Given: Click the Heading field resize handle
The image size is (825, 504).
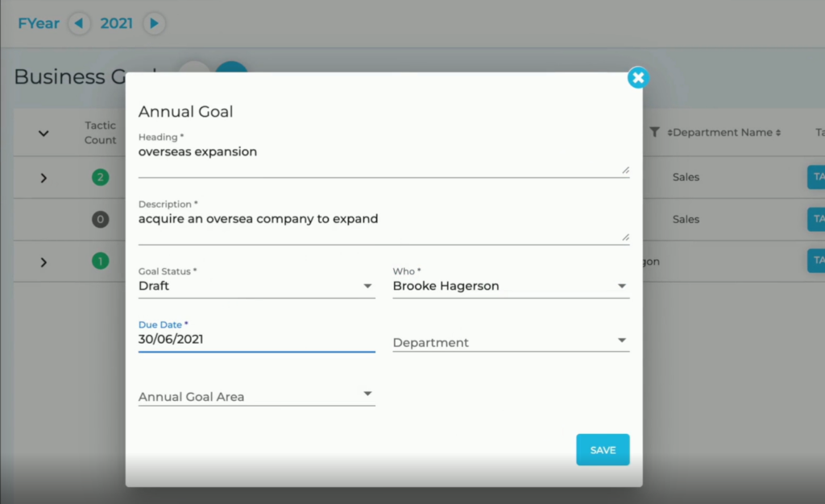Looking at the screenshot, I should point(625,170).
